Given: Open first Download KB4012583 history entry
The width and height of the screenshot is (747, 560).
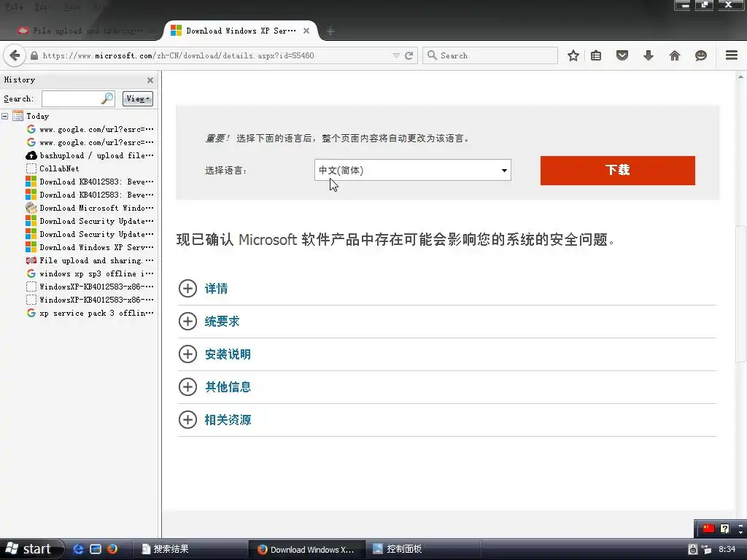Looking at the screenshot, I should (90, 182).
